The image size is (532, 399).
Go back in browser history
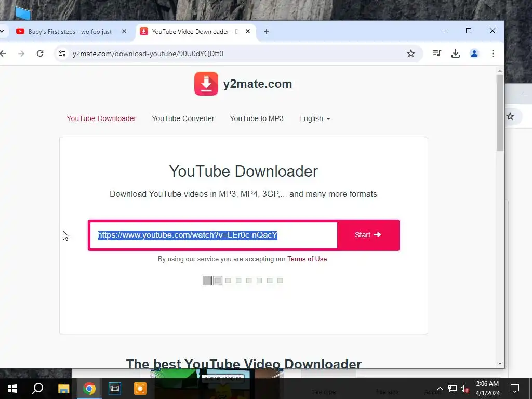point(3,54)
